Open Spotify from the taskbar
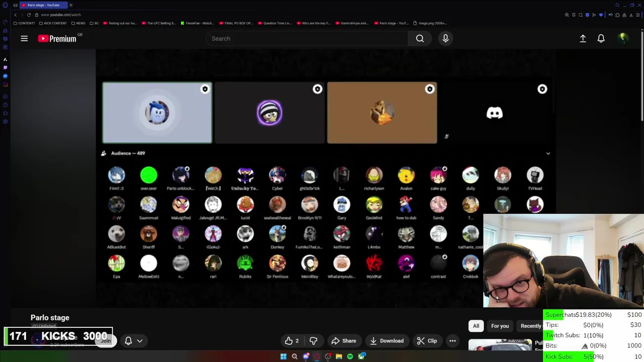This screenshot has width=644, height=362. coord(350,356)
